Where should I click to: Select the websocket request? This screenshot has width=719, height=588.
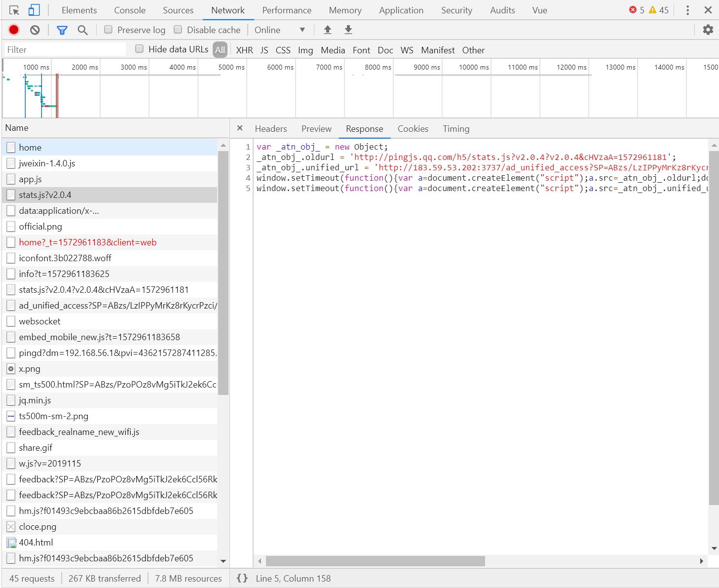click(39, 321)
